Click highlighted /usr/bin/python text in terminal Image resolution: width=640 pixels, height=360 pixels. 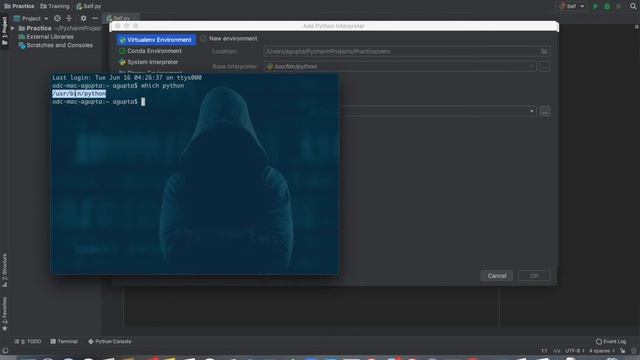pyautogui.click(x=79, y=93)
